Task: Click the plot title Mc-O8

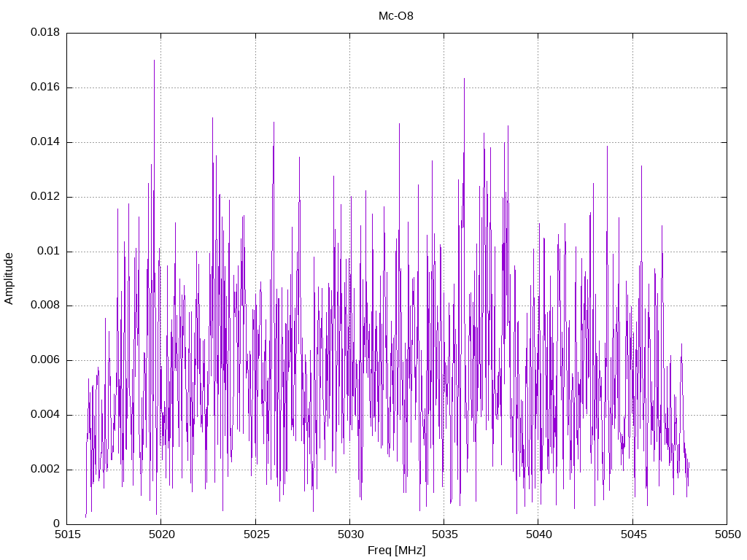Action: tap(396, 16)
